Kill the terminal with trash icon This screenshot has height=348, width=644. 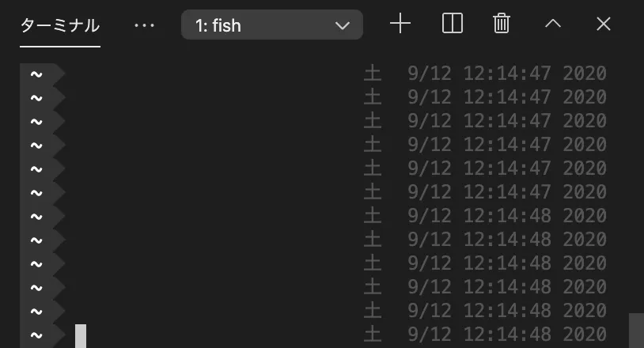[501, 24]
